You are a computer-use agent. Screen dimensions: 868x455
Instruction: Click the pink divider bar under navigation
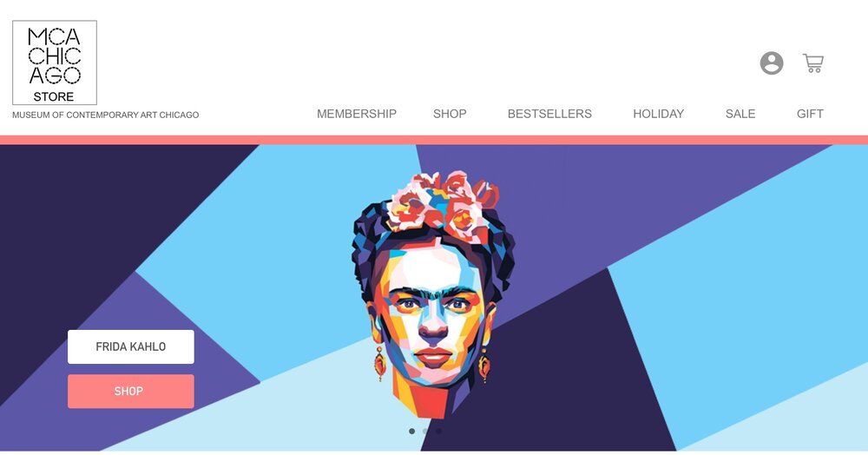[x=434, y=140]
